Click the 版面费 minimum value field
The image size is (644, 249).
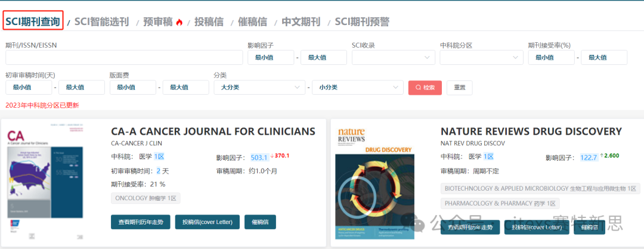pyautogui.click(x=132, y=88)
